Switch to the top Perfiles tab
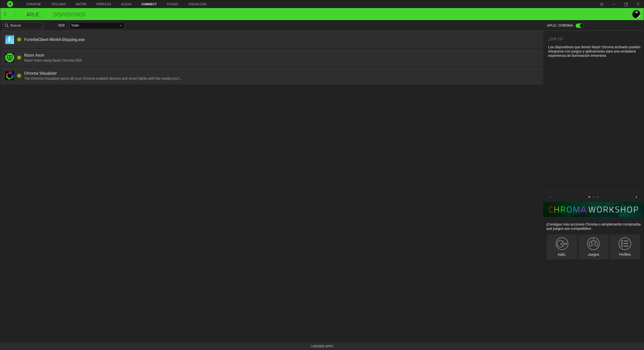This screenshot has height=350, width=644. pyautogui.click(x=104, y=4)
